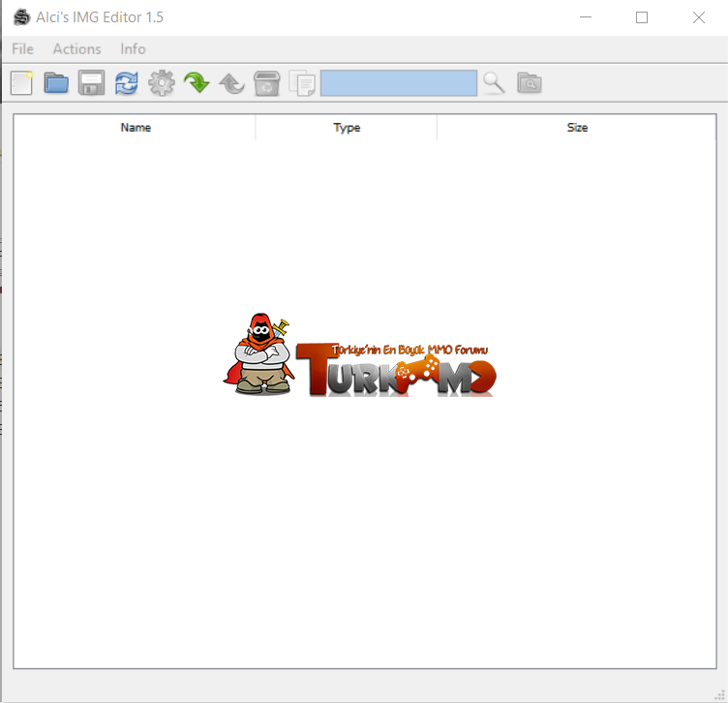Click the folder search icon
Image resolution: width=728 pixels, height=703 pixels.
(530, 83)
